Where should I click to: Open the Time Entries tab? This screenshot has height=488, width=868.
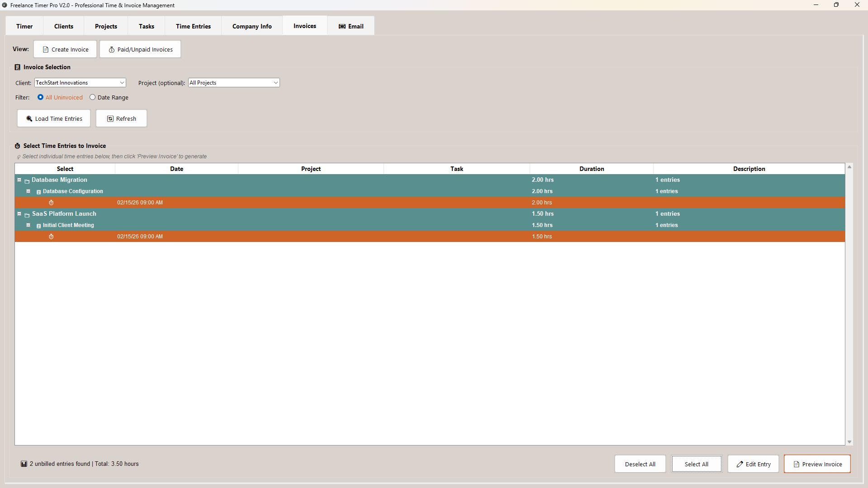pos(193,26)
